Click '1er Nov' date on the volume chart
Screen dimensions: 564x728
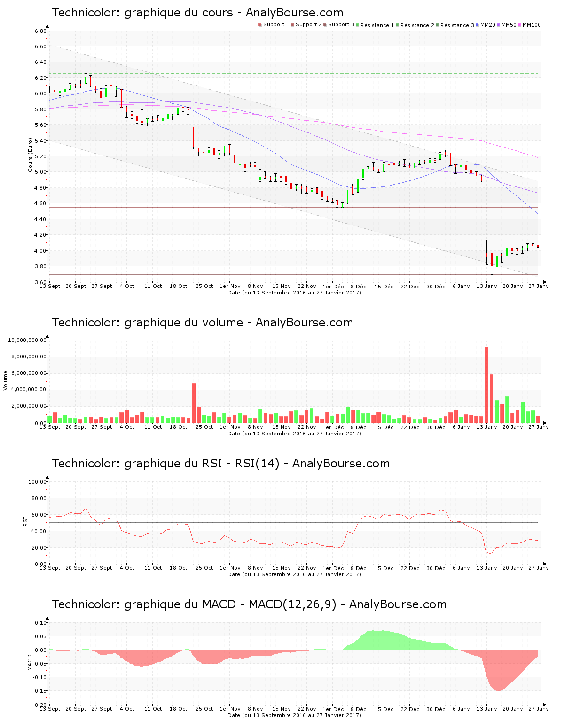pyautogui.click(x=230, y=427)
